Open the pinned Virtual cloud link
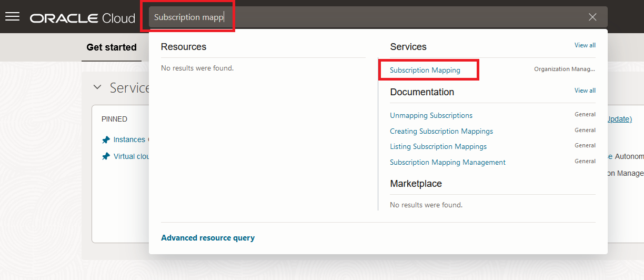 [x=132, y=156]
